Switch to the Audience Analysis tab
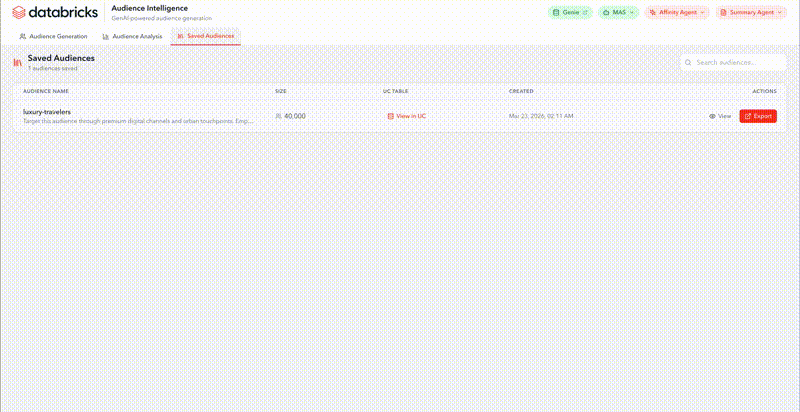The image size is (800, 412). click(132, 37)
